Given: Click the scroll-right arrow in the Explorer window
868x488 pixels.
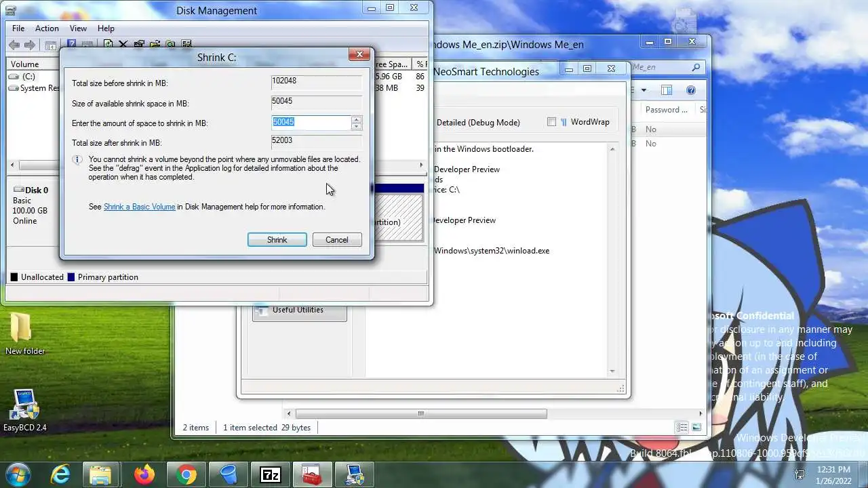Looking at the screenshot, I should point(701,413).
